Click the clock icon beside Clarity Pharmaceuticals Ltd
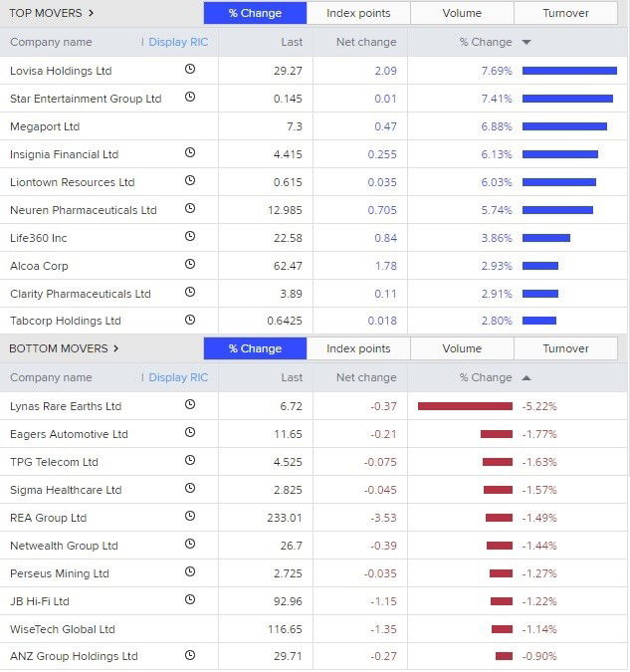630x672 pixels. [x=190, y=292]
